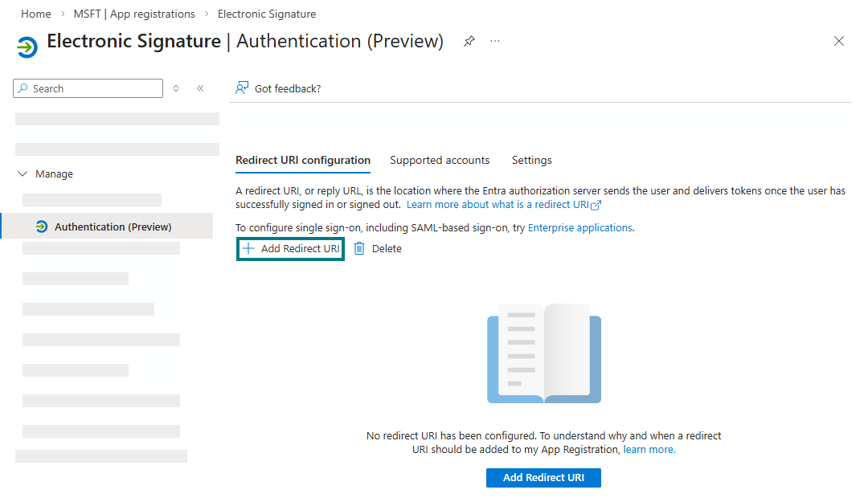Click the trash Delete icon

point(359,249)
